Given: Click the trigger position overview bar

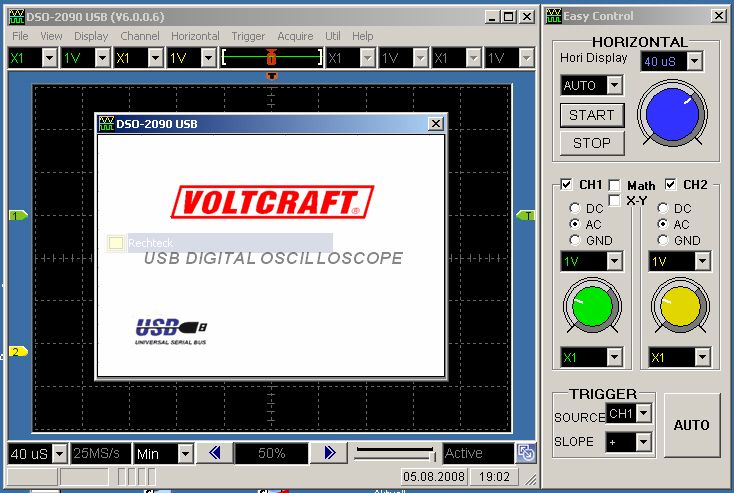Looking at the screenshot, I should tap(272, 58).
